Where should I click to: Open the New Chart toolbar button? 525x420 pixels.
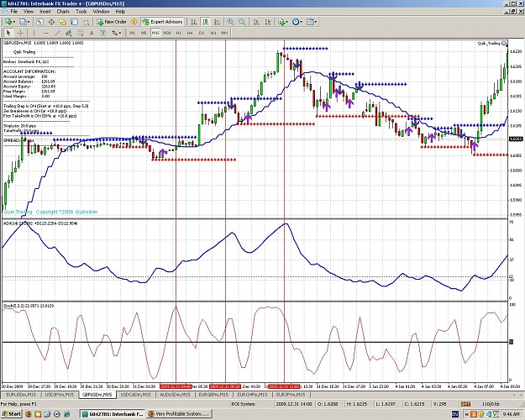coord(9,22)
